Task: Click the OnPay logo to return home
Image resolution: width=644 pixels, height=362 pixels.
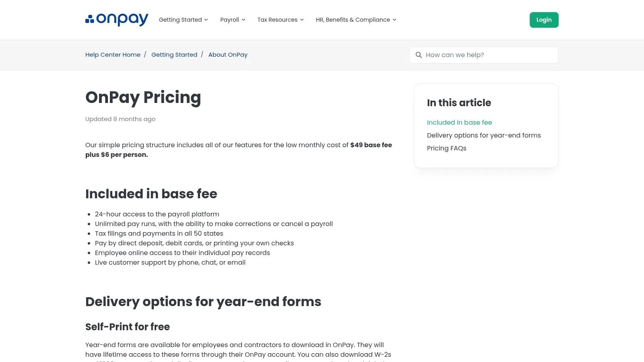Action: pos(116,19)
